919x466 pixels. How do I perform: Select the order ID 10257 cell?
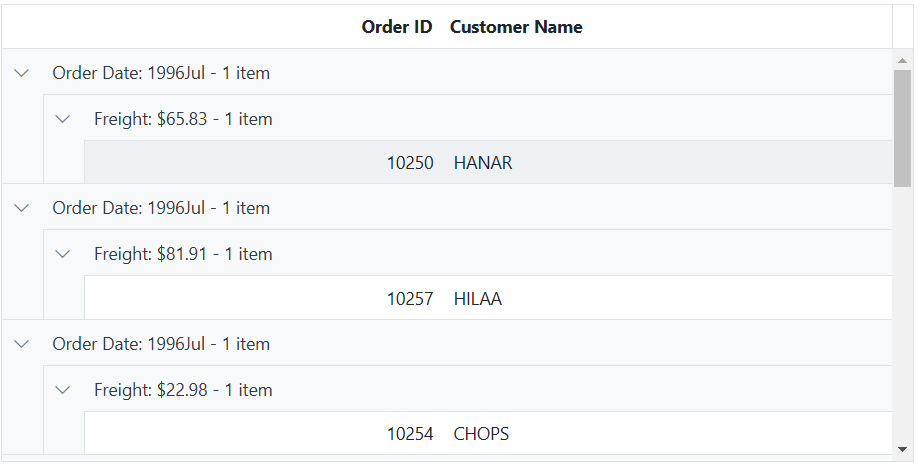(x=410, y=299)
